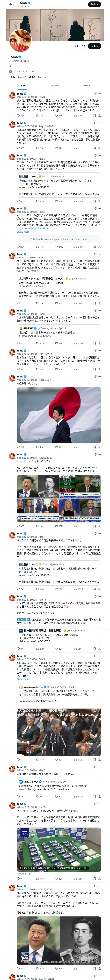Reply to the Apr 23 post
This screenshot has width=110, height=980.
click(20, 343)
